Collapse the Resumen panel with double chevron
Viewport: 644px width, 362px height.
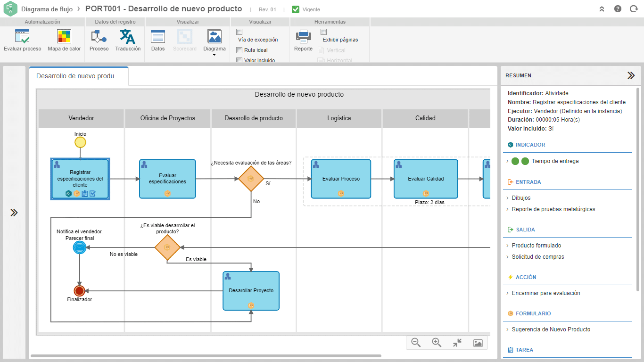click(x=631, y=75)
